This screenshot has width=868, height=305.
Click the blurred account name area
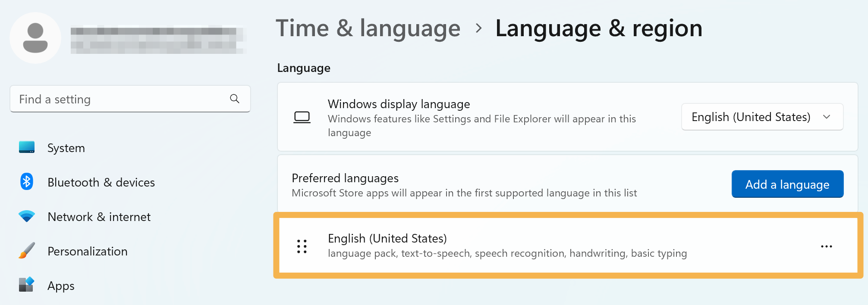158,40
